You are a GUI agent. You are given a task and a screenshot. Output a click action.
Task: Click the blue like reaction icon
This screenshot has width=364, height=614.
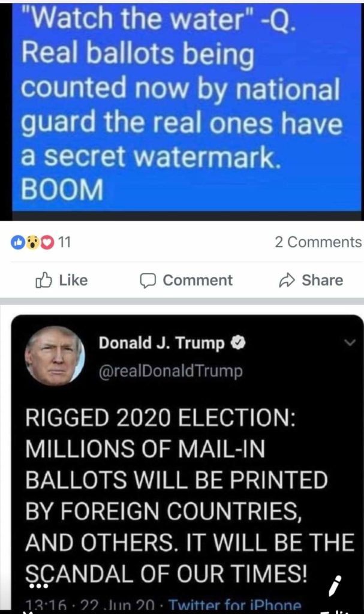coord(17,242)
